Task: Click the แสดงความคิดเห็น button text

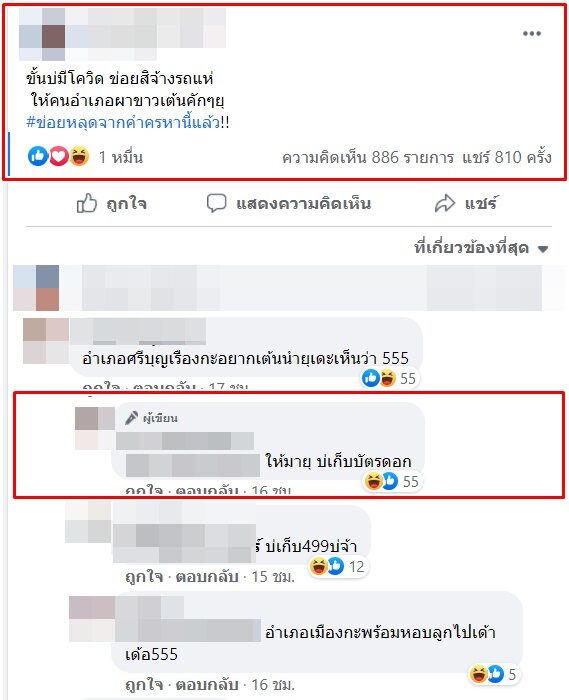Action: pos(303,204)
